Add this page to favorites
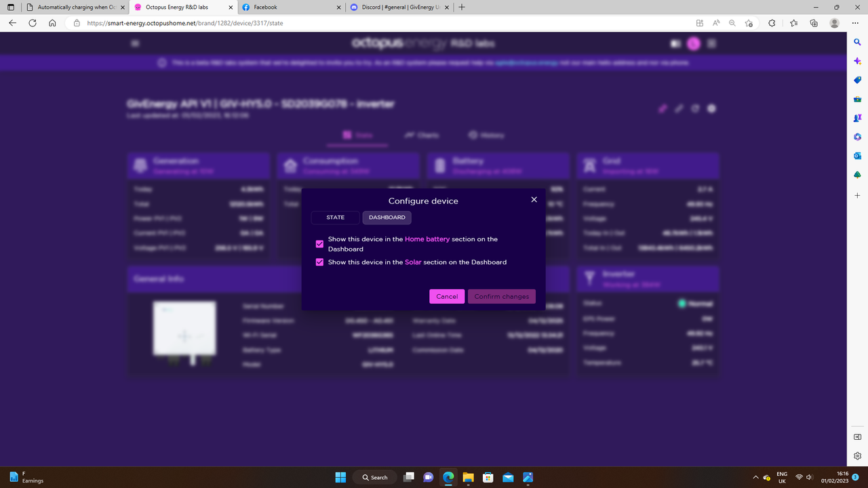The height and width of the screenshot is (488, 868). coord(749,22)
